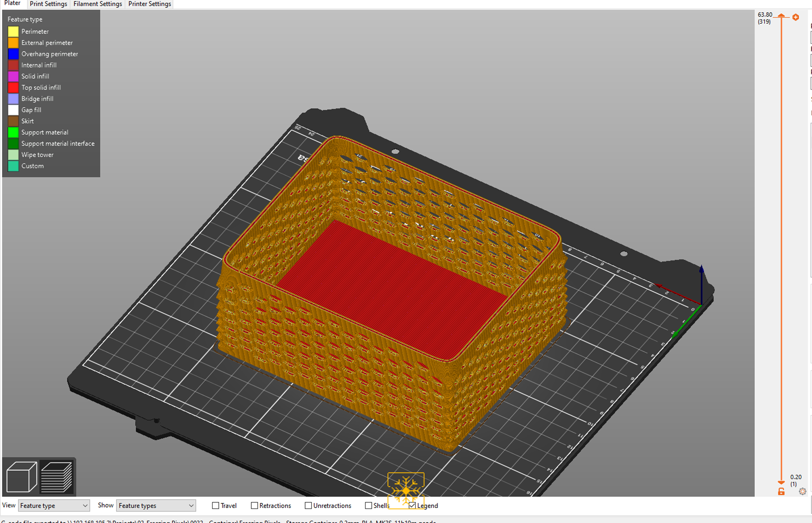Open the Filament Settings tab
Screen dimensions: 812x523
tap(98, 4)
